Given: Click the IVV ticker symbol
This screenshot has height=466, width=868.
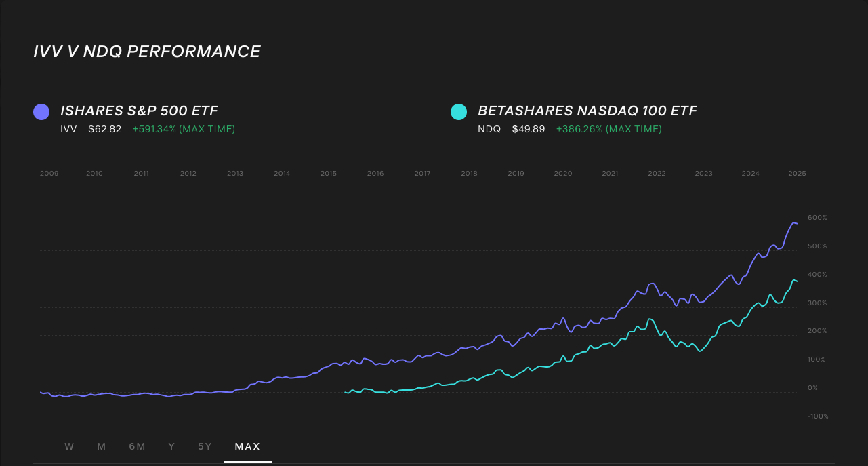Looking at the screenshot, I should (68, 129).
